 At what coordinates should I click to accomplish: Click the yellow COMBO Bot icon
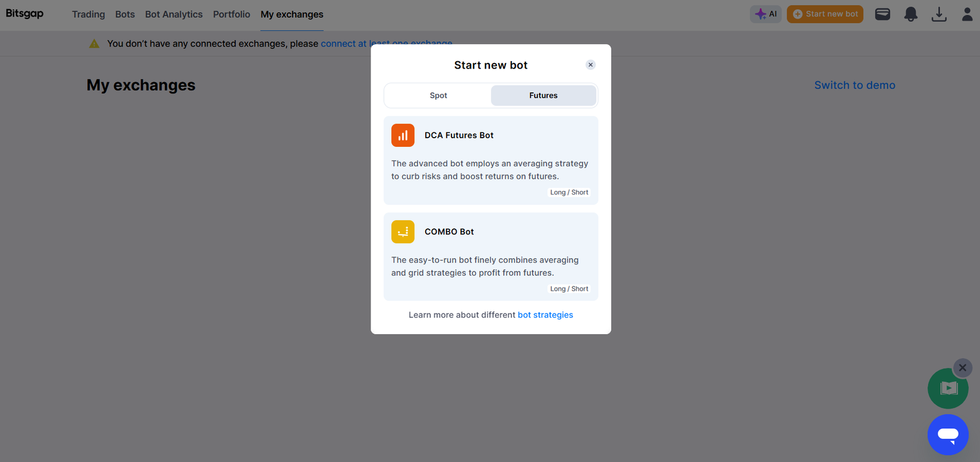(402, 232)
